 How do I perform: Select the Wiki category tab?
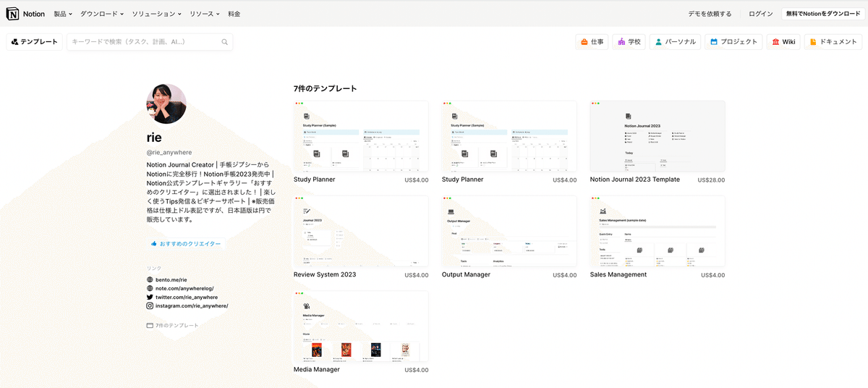[x=783, y=42]
